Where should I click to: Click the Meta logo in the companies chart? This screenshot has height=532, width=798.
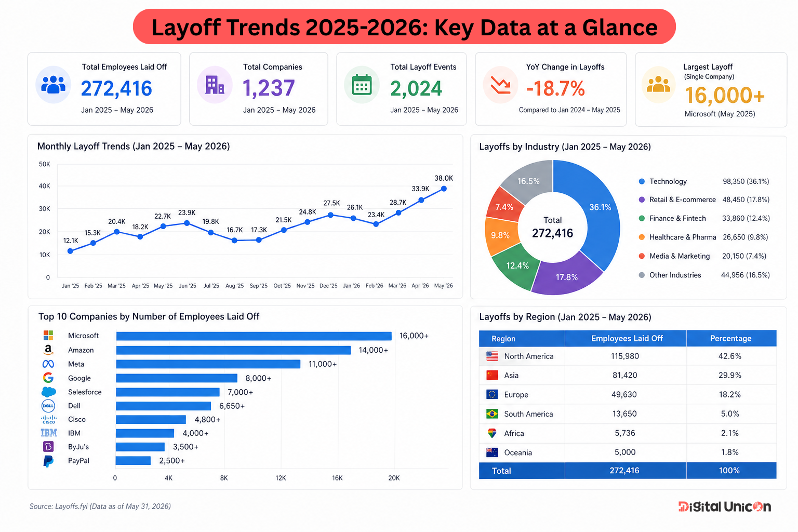[48, 364]
